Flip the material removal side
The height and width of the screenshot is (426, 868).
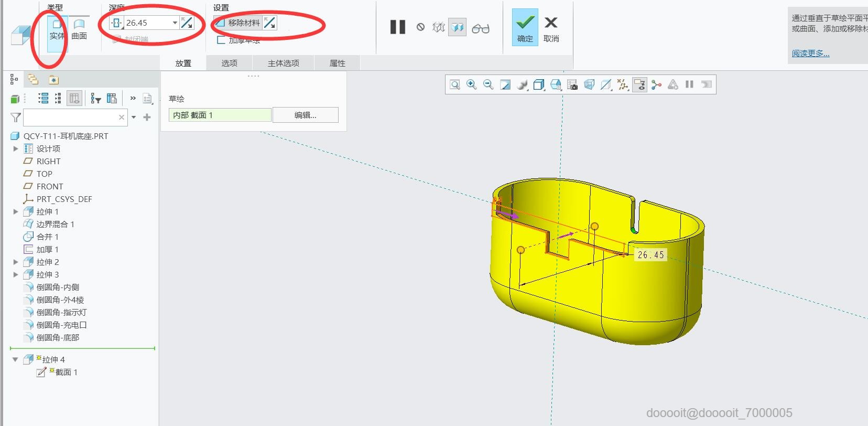(269, 23)
